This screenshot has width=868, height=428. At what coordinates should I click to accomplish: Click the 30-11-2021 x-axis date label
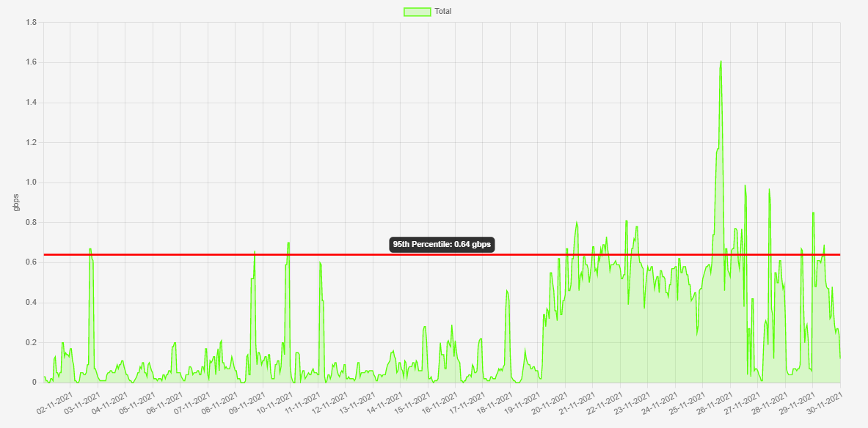826,402
